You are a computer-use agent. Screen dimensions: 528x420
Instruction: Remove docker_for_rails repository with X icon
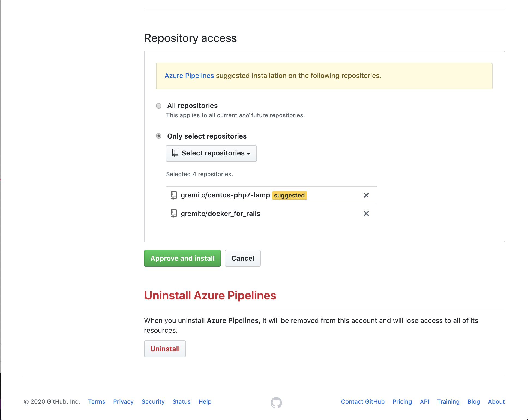pos(366,214)
